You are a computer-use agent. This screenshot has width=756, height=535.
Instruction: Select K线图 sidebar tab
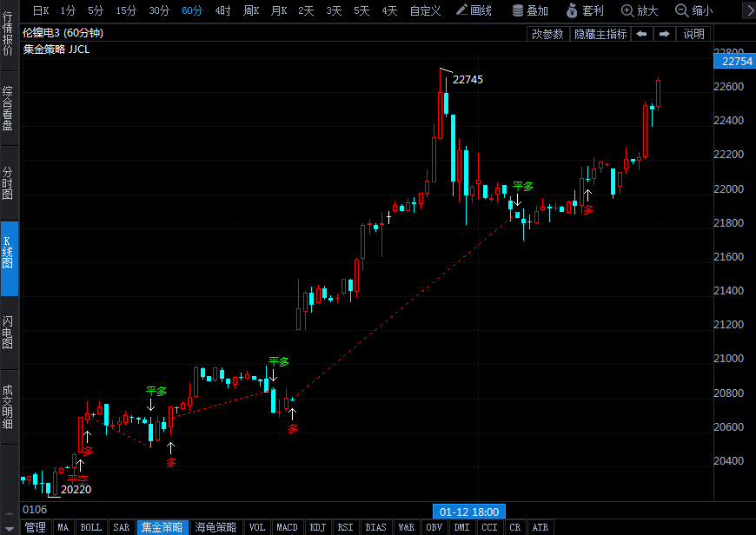click(x=8, y=258)
